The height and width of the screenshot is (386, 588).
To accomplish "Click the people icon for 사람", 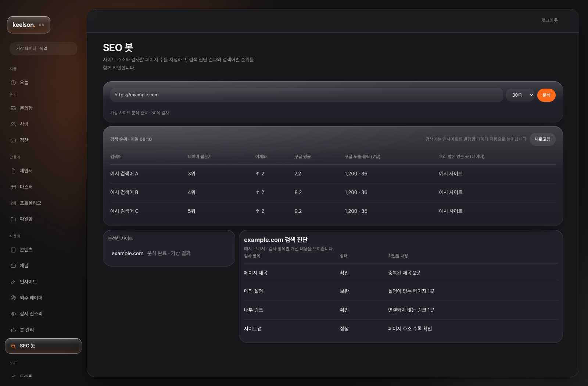I will 13,124.
